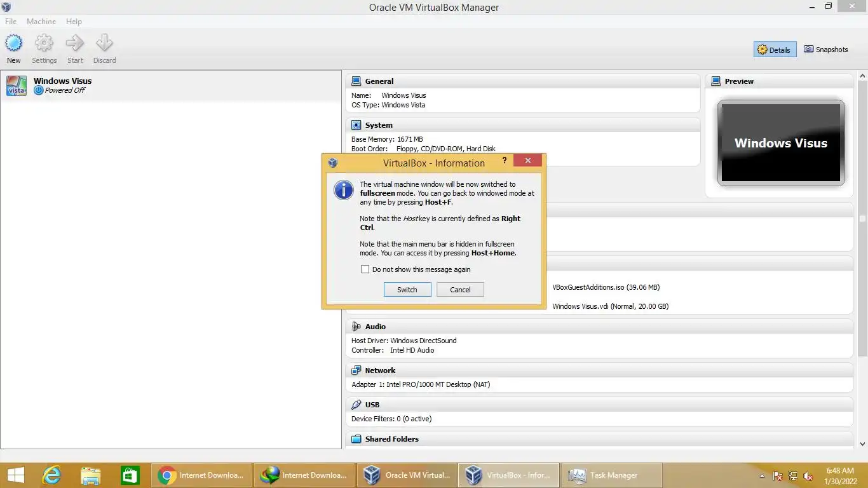Click the details pane vertical scrollbar thumb
This screenshot has height=488, width=868.
(862, 218)
